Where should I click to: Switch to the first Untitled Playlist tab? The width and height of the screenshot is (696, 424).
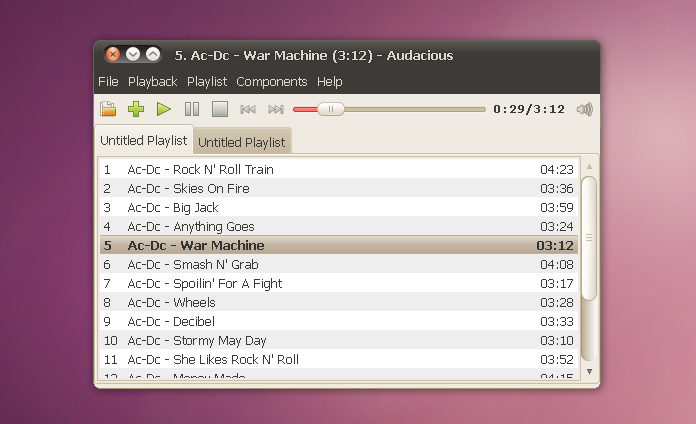(144, 140)
